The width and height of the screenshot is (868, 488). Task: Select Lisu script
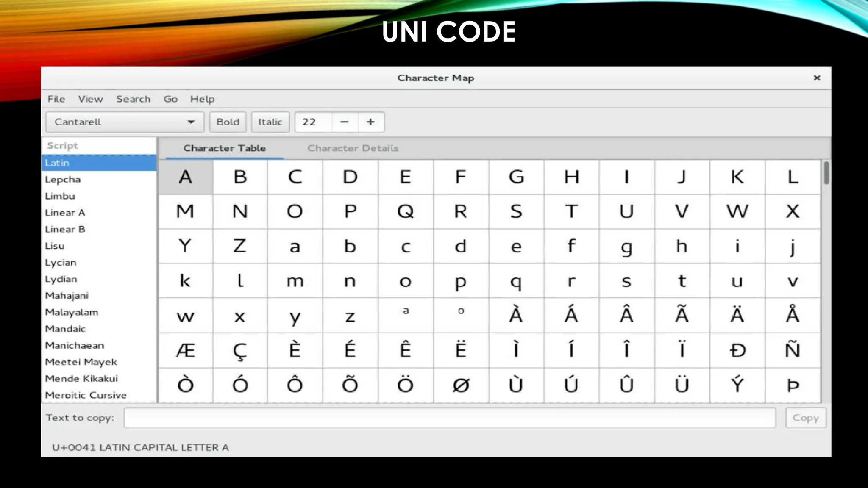[x=99, y=246]
